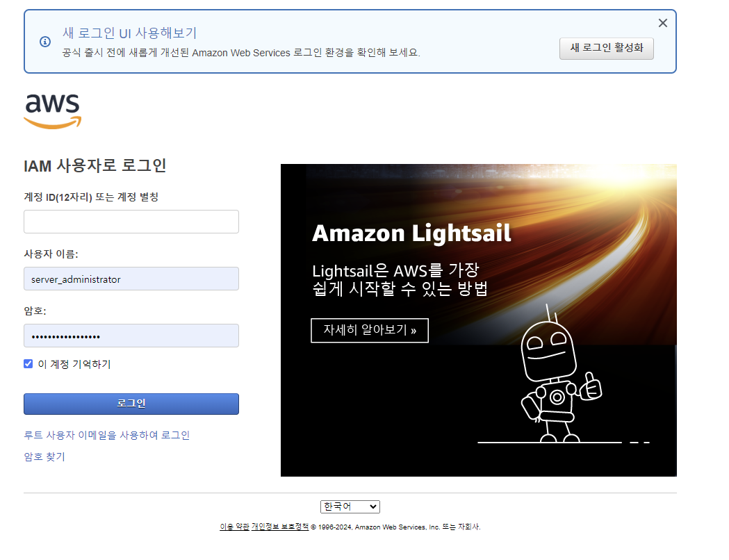Viewport: 729px width, 560px height.
Task: Focus the account ID or alias field
Action: pos(131,222)
